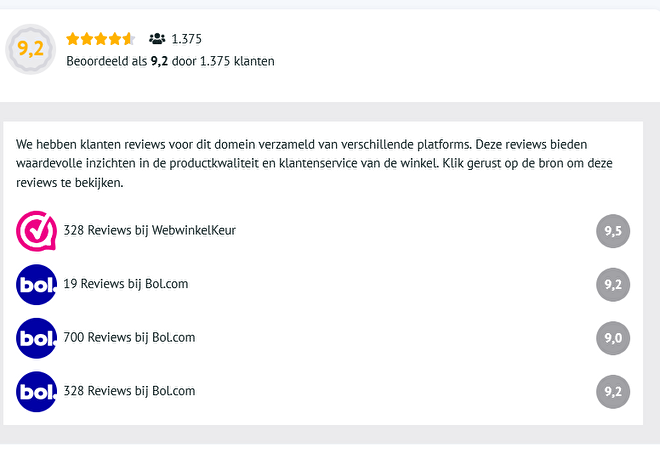
Task: Open 328 Reviews bij Bol.com
Action: (x=129, y=391)
